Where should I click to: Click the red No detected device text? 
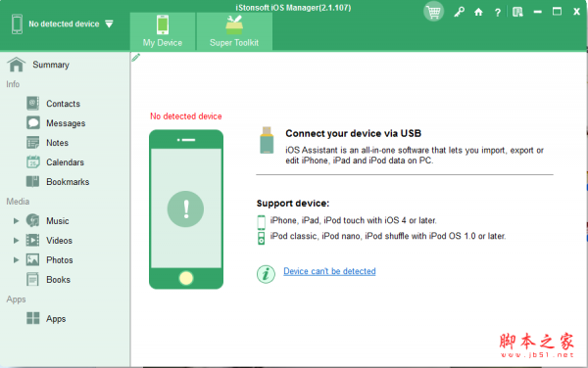(186, 116)
